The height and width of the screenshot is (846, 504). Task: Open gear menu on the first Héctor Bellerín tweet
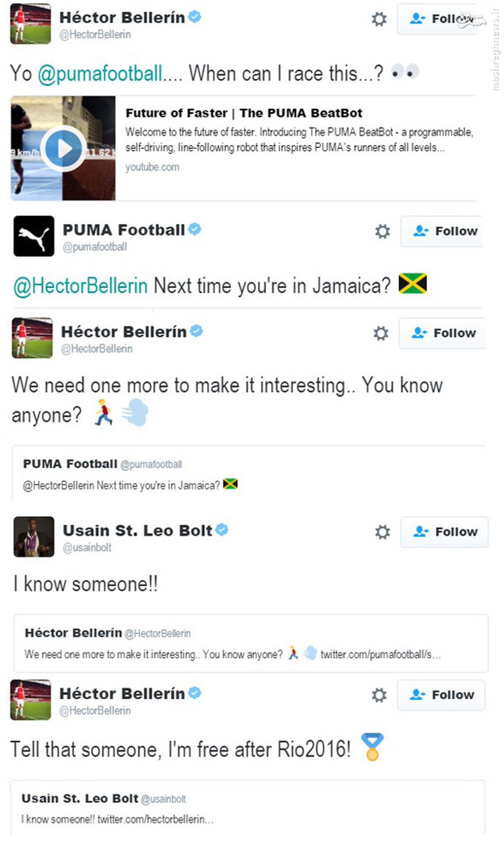point(379,19)
